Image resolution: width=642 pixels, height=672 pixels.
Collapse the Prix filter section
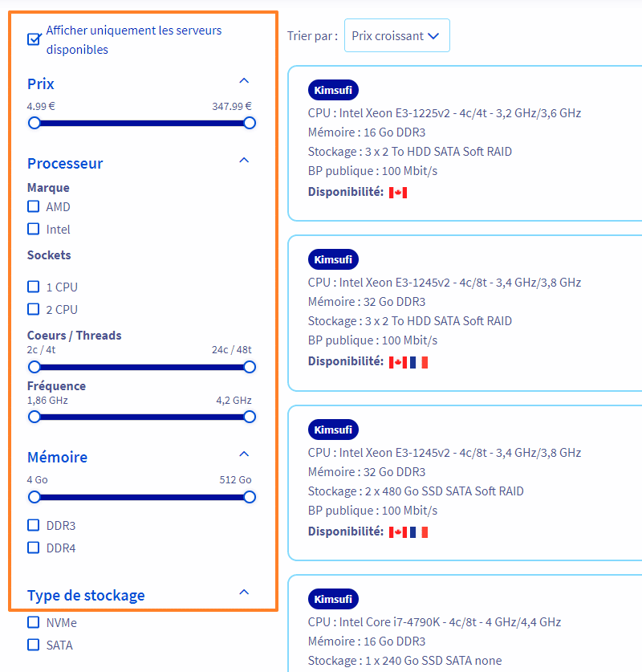(245, 81)
